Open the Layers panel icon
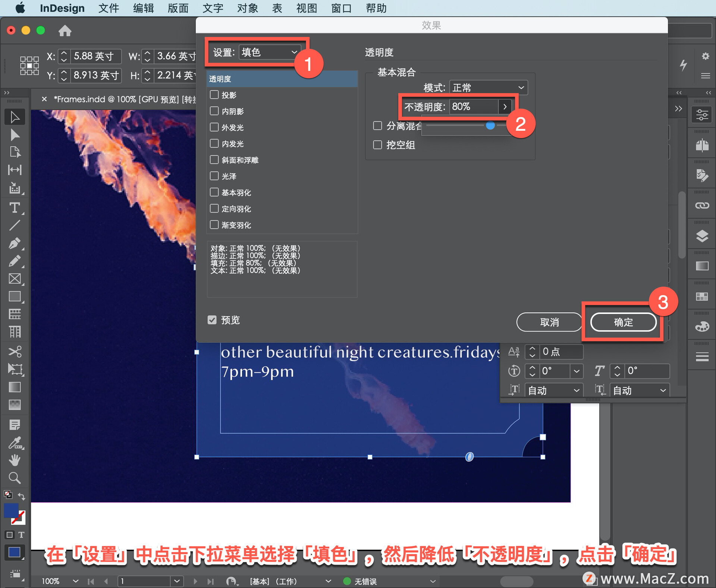716x588 pixels. tap(702, 236)
